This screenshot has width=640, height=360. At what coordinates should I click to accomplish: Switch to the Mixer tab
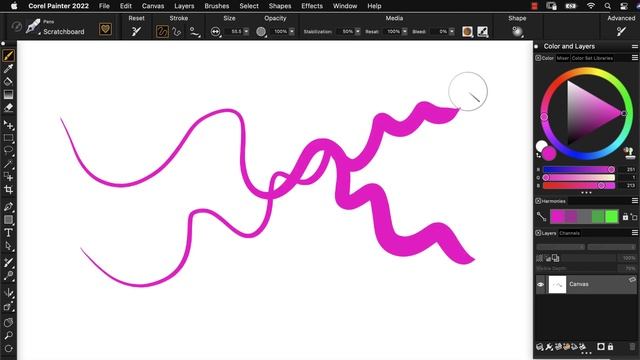point(562,58)
